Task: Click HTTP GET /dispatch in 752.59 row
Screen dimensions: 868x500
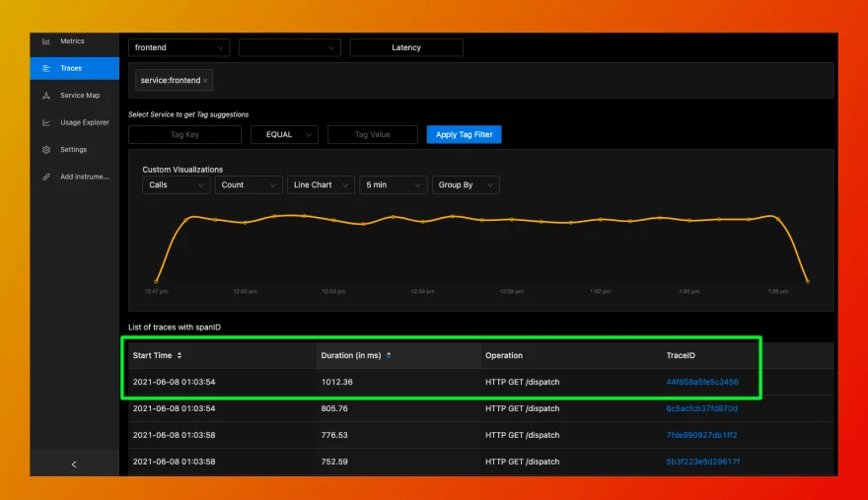Action: [522, 462]
